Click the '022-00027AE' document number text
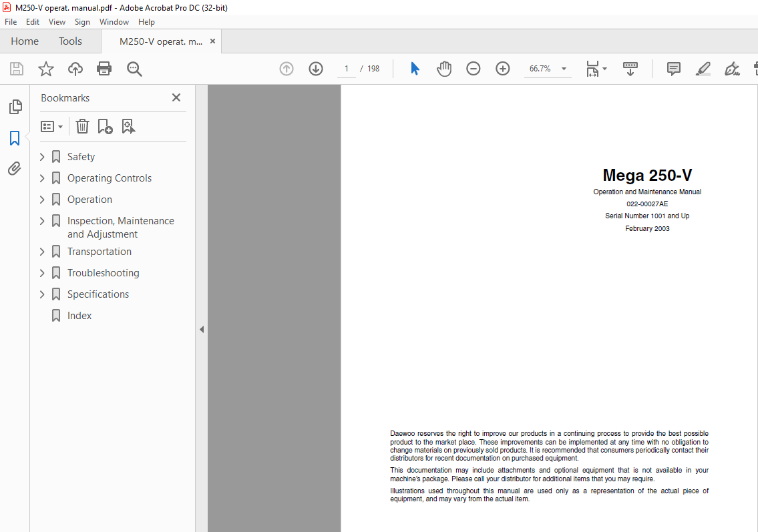 [x=647, y=204]
